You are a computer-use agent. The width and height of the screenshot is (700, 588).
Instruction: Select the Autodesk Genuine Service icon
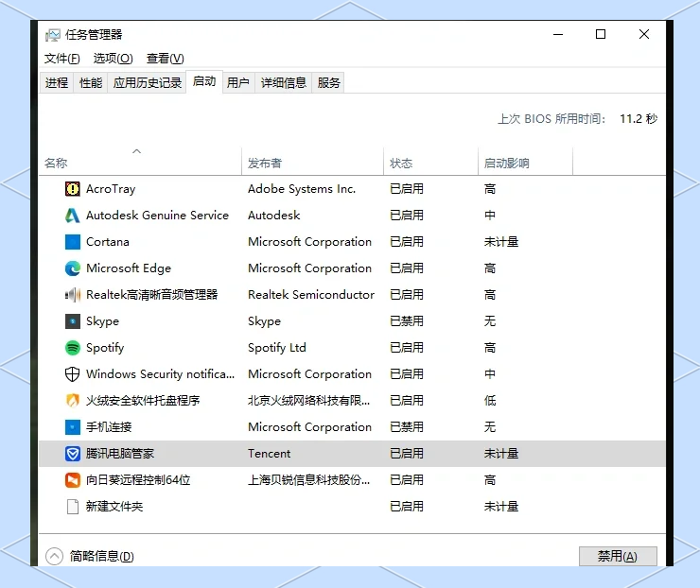click(73, 216)
